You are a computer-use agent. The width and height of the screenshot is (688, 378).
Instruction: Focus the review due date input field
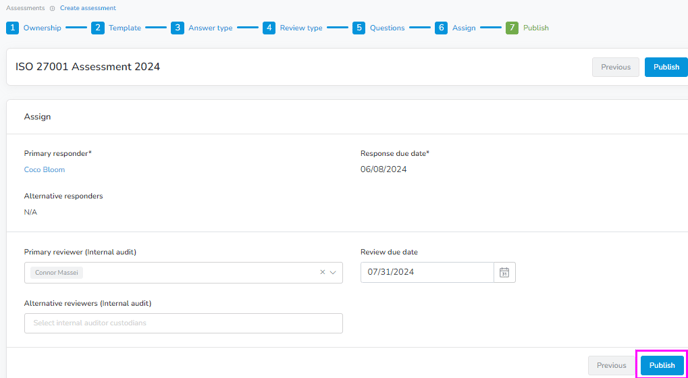click(x=427, y=272)
